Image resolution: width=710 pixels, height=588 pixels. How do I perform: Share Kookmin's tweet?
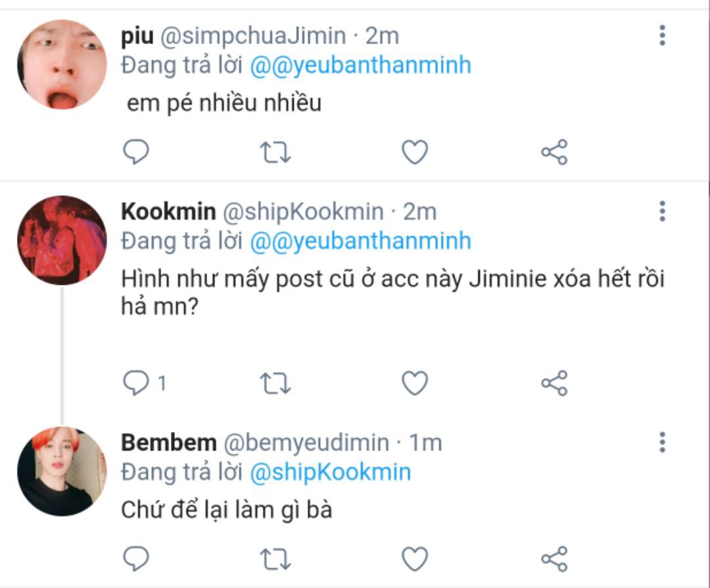tap(554, 383)
